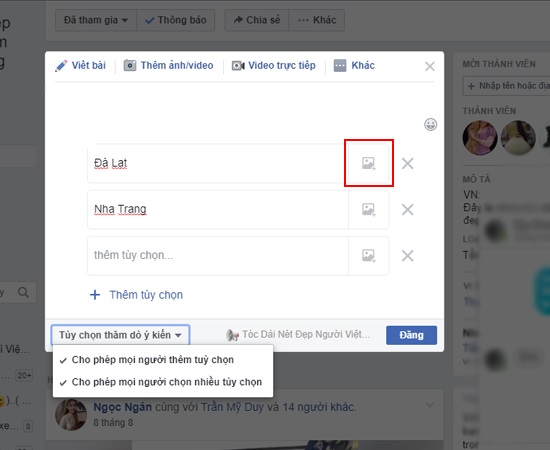
Task: Select the Thêm ảnh/video tab
Action: pos(168,66)
